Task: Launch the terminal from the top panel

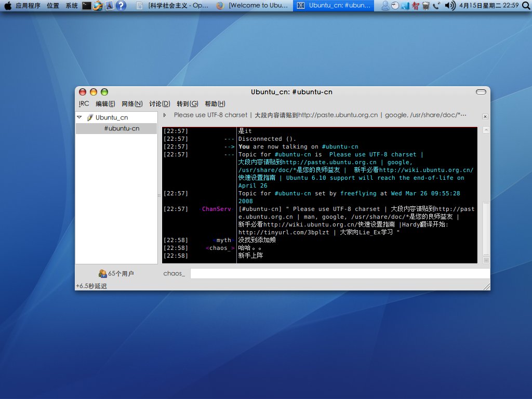Action: (87, 5)
